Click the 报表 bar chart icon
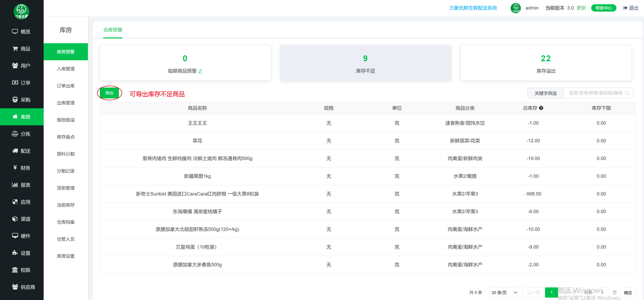Image resolution: width=644 pixels, height=300 pixels. coord(15,185)
